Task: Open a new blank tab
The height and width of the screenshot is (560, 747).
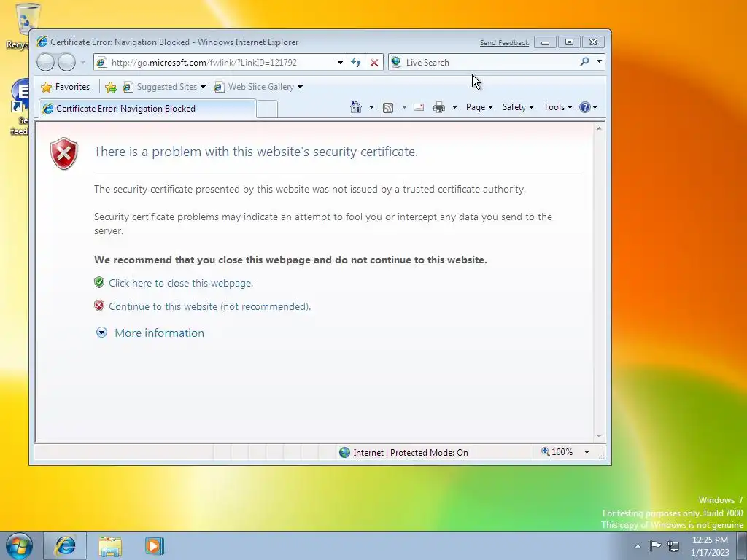Action: 267,109
